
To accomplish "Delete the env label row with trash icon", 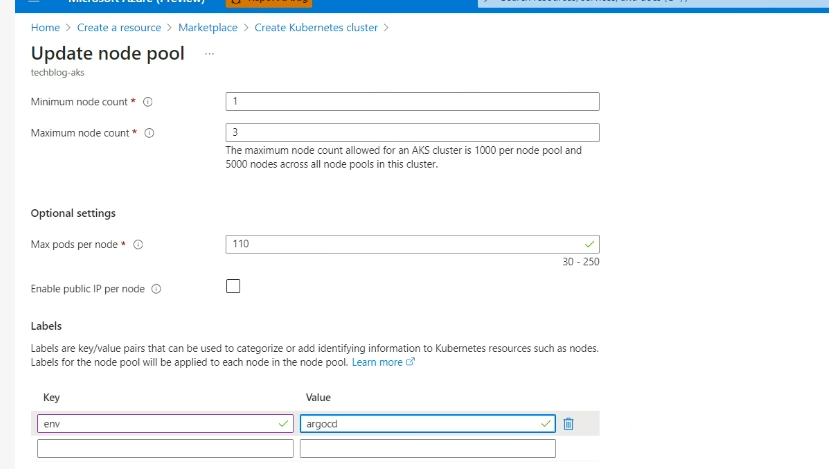I will [568, 424].
